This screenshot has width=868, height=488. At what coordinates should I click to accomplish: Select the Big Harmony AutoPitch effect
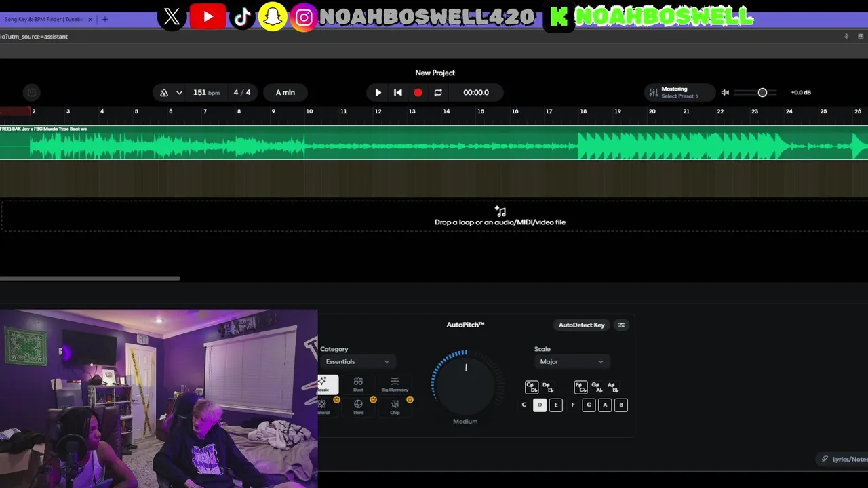(395, 384)
